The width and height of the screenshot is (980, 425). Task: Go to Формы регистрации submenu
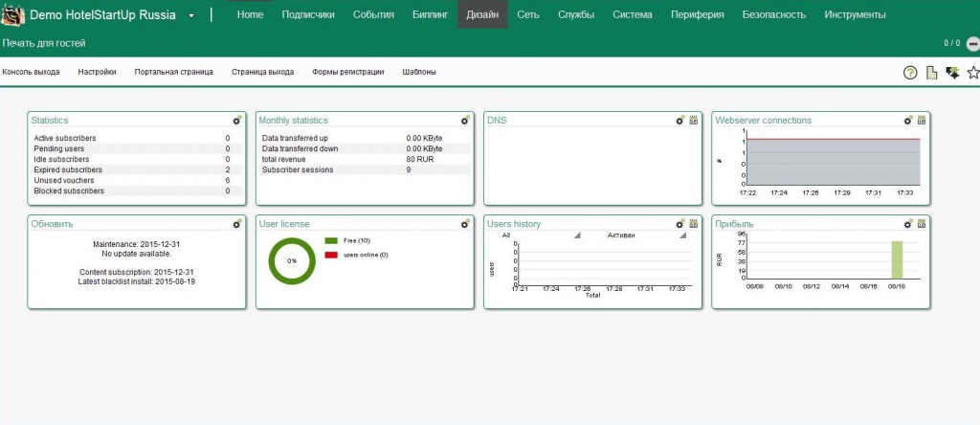348,72
